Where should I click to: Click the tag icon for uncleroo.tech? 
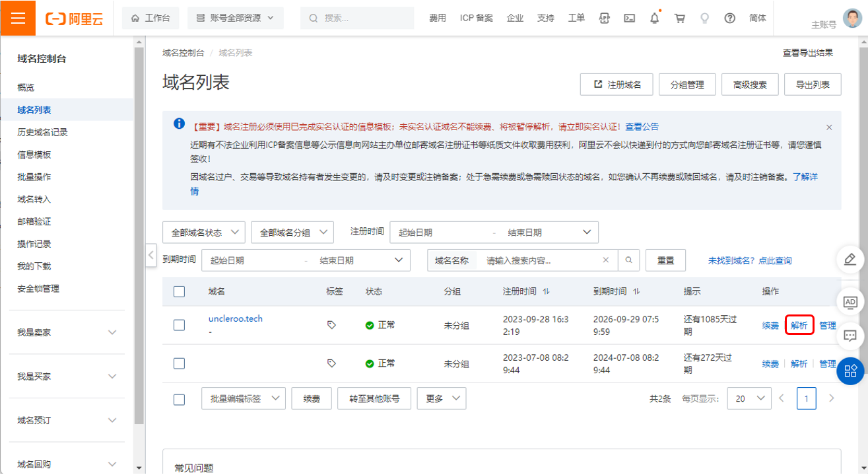pos(331,325)
